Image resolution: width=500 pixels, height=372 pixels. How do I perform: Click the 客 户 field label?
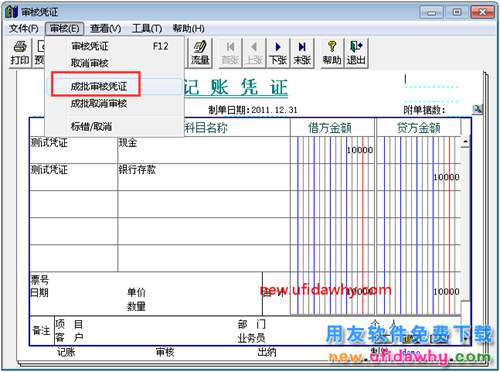[x=69, y=337]
